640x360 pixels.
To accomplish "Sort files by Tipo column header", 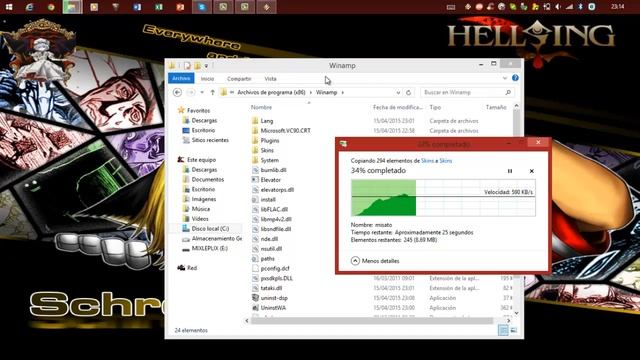I will [435, 107].
